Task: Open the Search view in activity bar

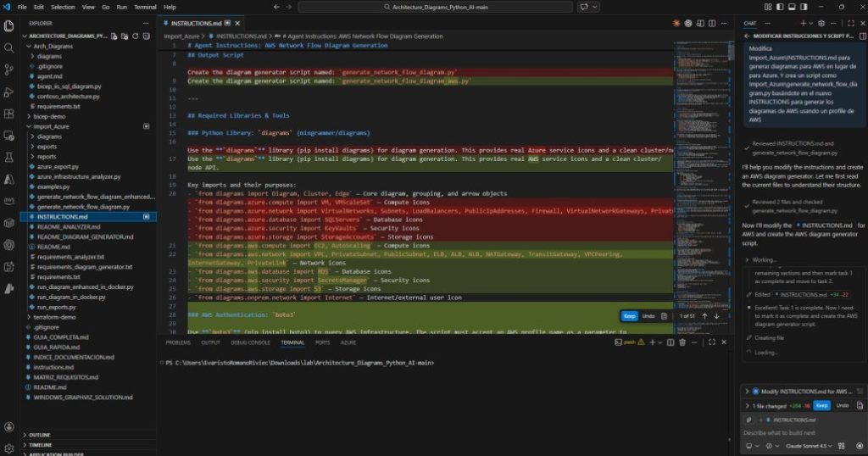Action: [9, 47]
